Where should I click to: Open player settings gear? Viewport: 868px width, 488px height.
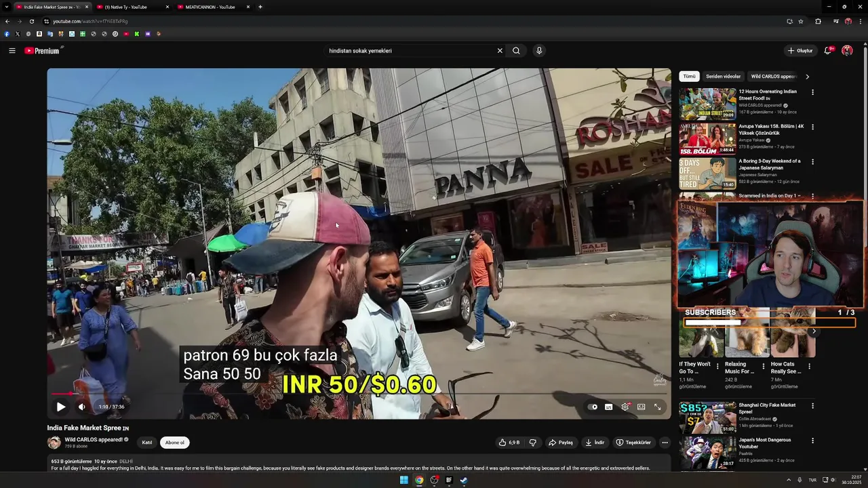625,407
